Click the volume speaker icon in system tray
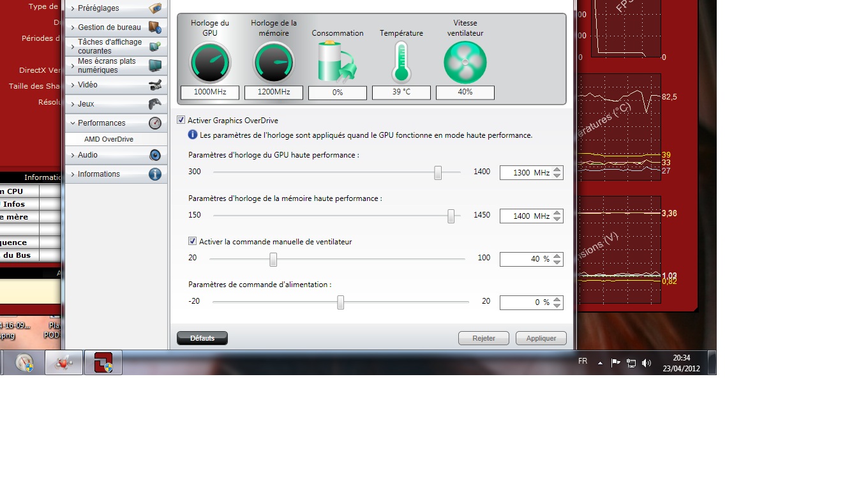 (x=646, y=363)
